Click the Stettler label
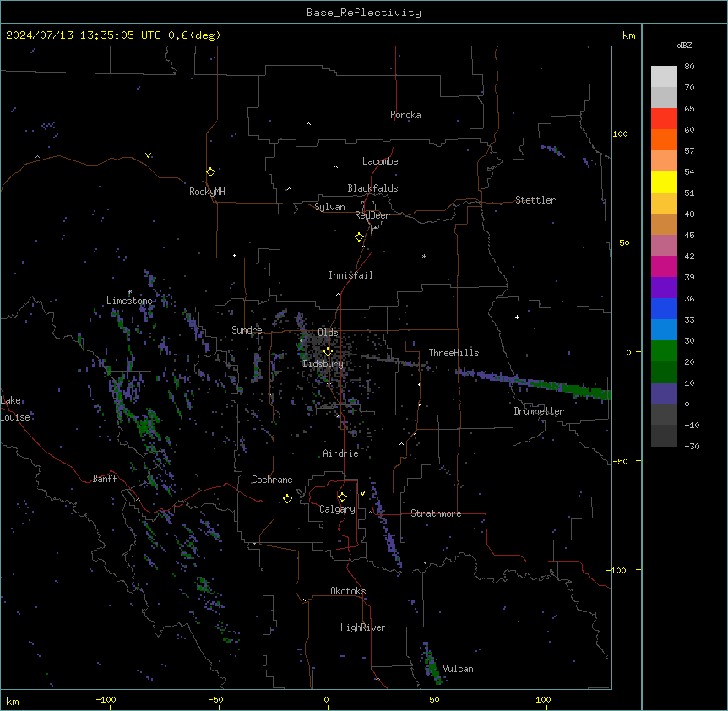This screenshot has width=728, height=711. [535, 200]
